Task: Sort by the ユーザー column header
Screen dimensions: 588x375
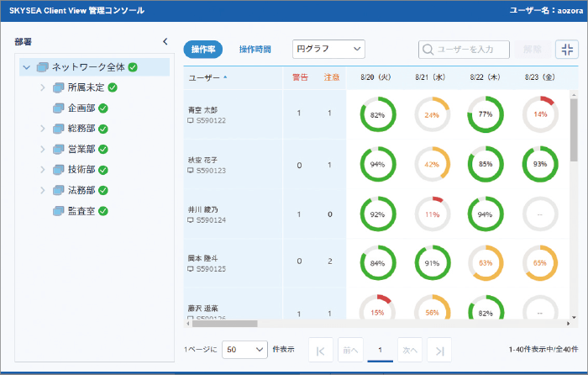Action: tap(207, 78)
